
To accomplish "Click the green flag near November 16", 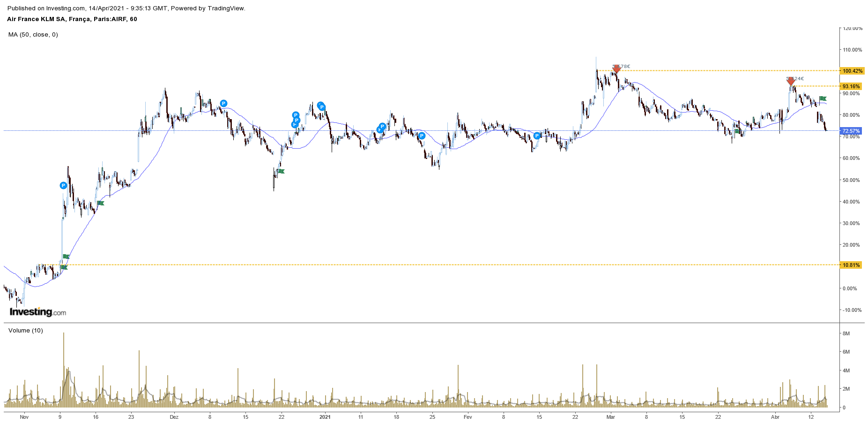I will [x=100, y=203].
